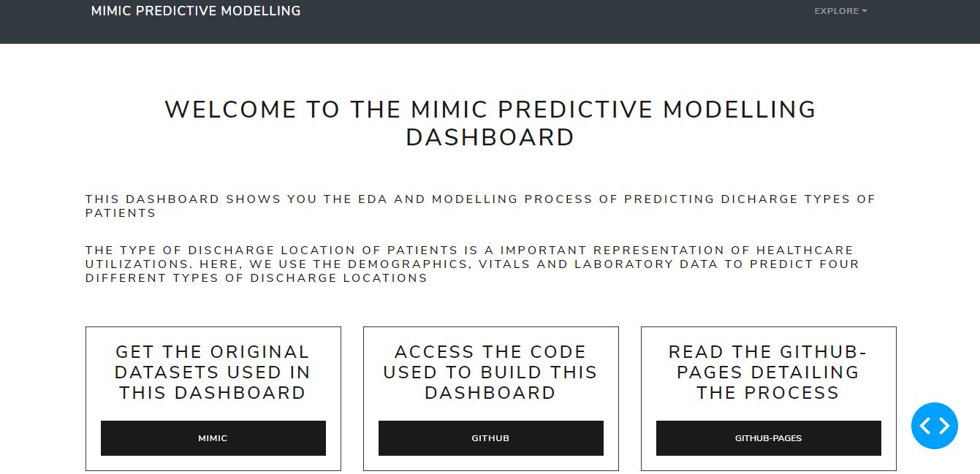Click the EDA and modelling description paragraph
980x474 pixels.
point(480,206)
